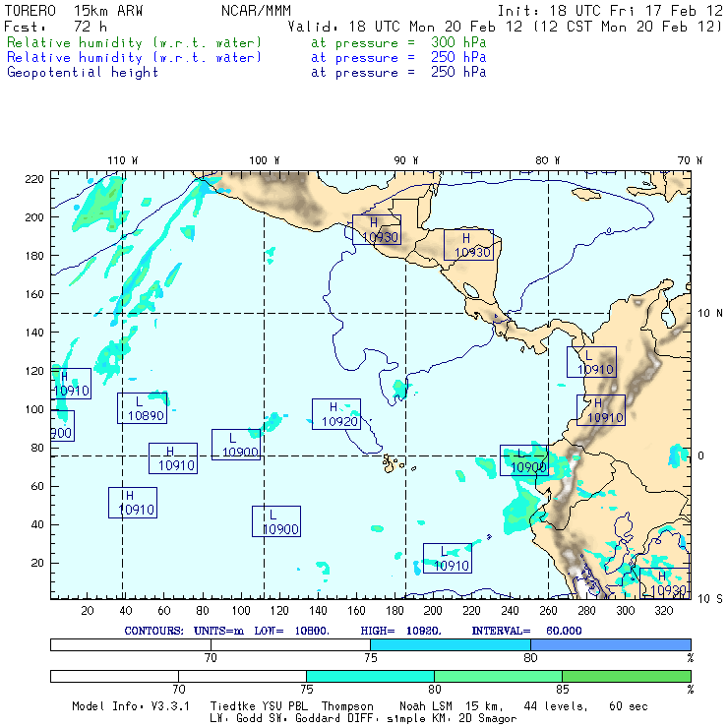The height and width of the screenshot is (728, 728).
Task: Click the NCAR/MMM header label
Action: 256,11
